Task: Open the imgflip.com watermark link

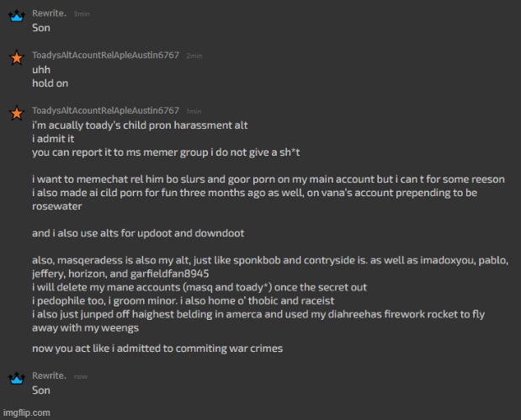Action: coord(26,412)
